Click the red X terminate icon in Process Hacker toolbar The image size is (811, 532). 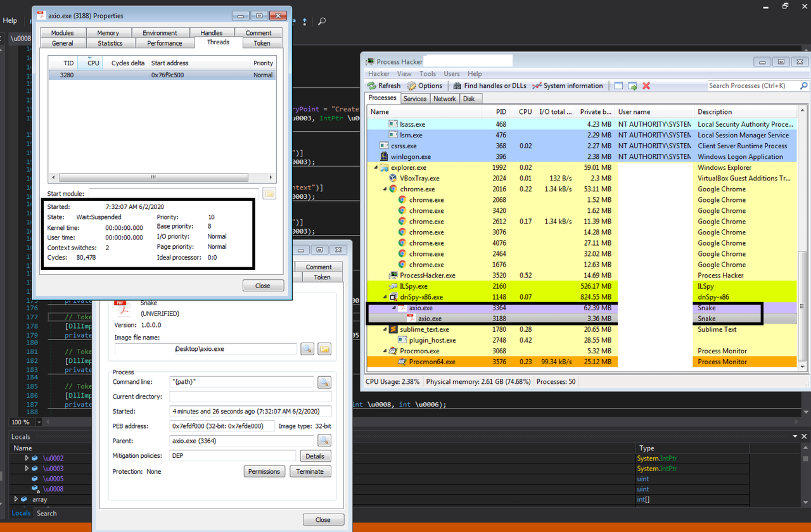646,85
